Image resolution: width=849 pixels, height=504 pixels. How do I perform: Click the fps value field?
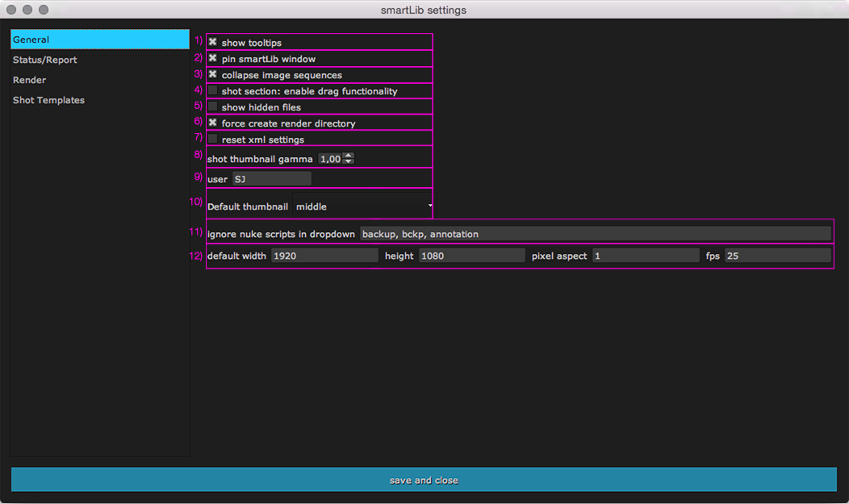[777, 256]
